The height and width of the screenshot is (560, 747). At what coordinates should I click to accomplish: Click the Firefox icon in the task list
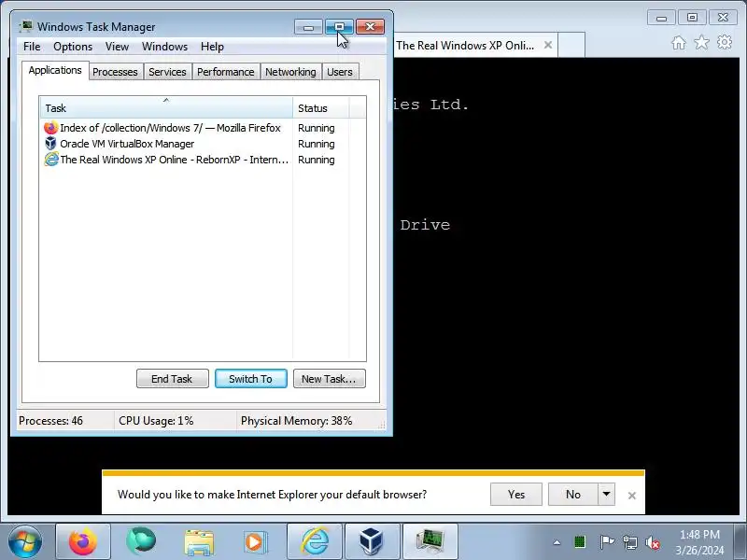(50, 128)
